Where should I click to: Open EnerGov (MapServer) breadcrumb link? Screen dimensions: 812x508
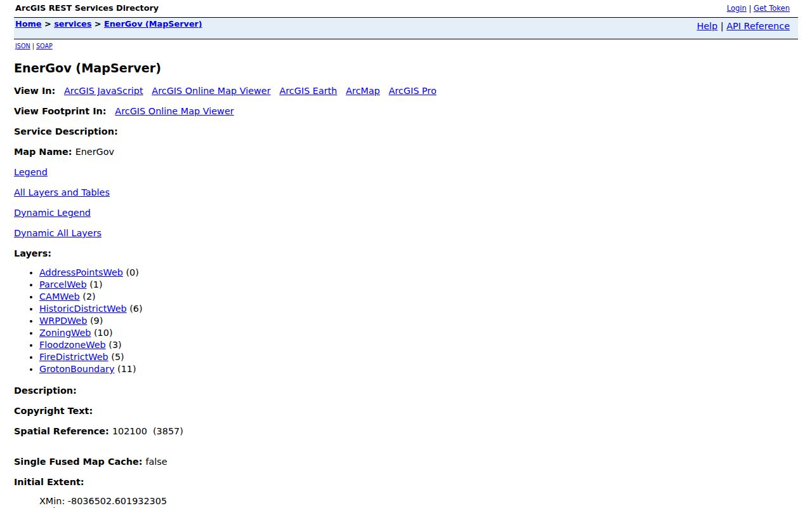coord(153,24)
